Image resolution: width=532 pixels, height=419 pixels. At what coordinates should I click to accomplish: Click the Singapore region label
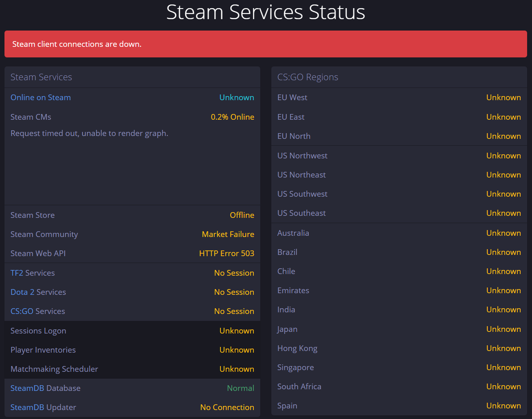pos(296,367)
